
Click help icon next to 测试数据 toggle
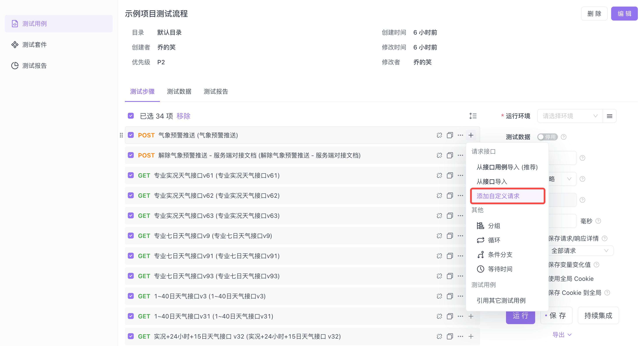click(x=563, y=137)
